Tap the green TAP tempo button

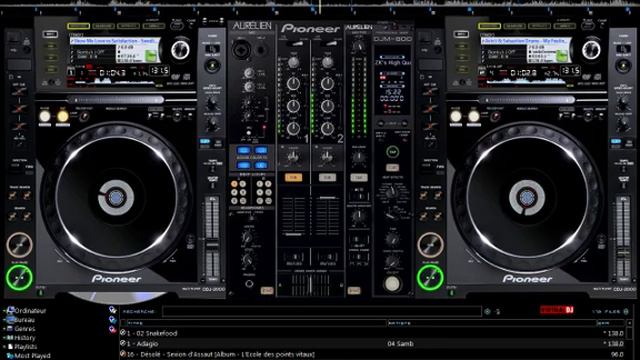coord(392,152)
